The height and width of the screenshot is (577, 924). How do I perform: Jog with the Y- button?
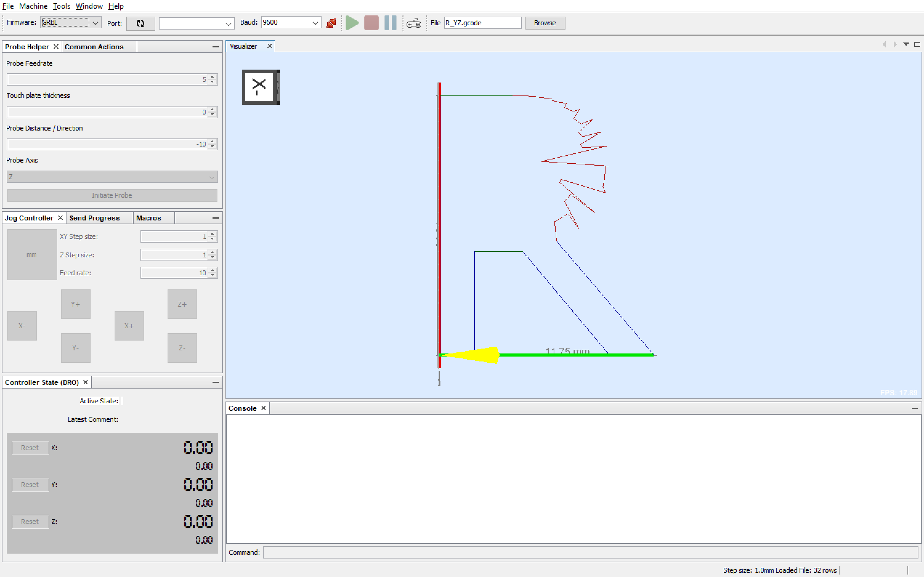tap(75, 348)
